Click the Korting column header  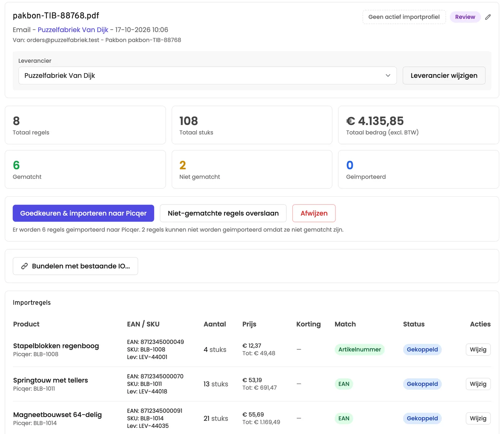309,324
